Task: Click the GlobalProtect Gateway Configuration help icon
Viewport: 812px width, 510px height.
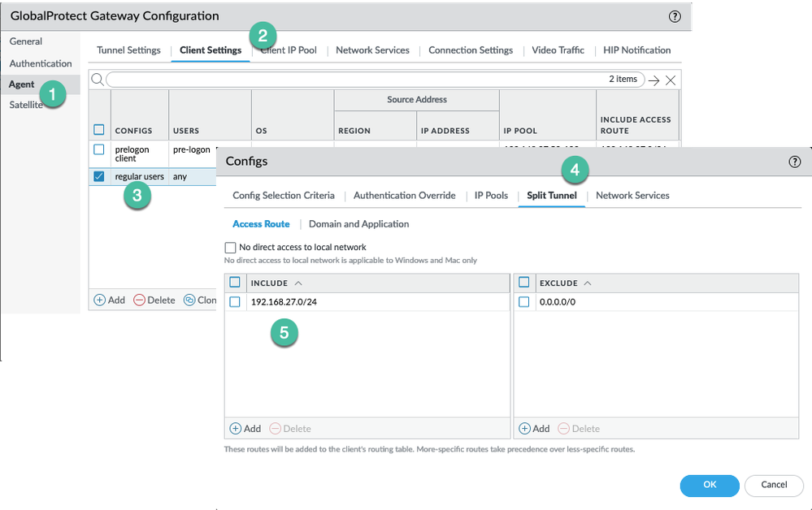Action: [675, 16]
